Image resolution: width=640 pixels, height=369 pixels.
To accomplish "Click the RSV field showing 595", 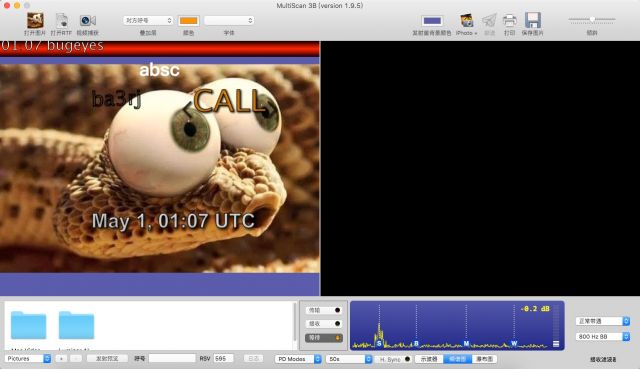I will [224, 358].
